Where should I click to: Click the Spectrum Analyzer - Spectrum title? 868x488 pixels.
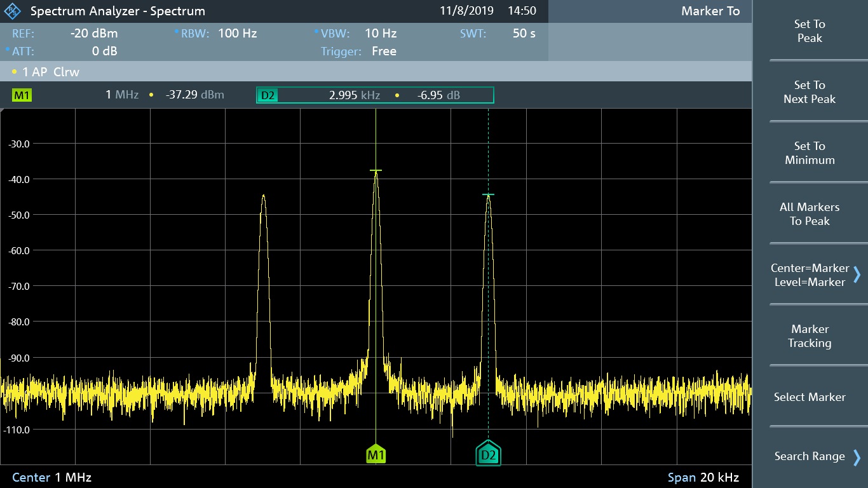pos(118,11)
